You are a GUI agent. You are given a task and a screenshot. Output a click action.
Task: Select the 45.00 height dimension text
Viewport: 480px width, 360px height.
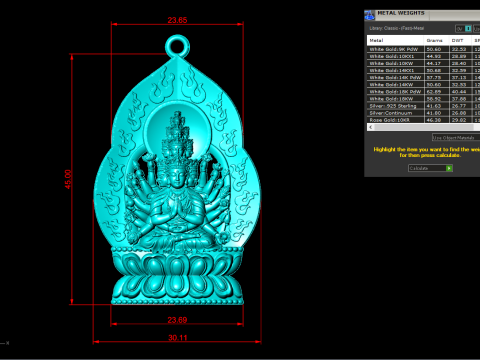[x=68, y=179]
